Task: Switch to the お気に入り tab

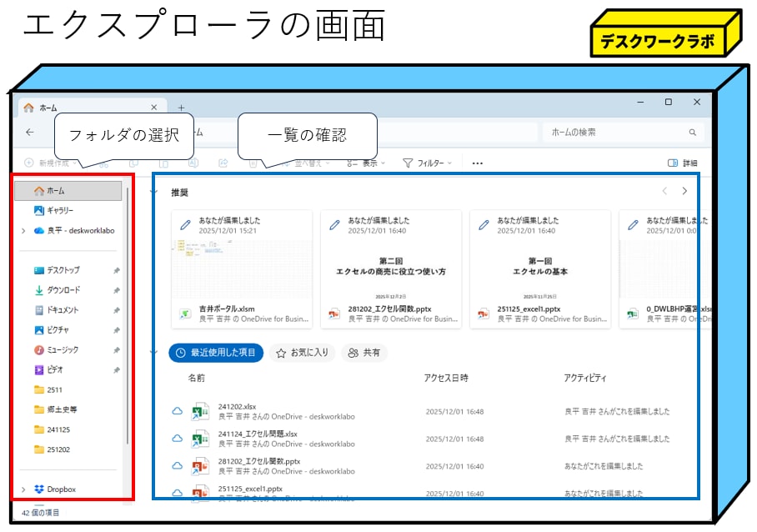Action: (302, 353)
